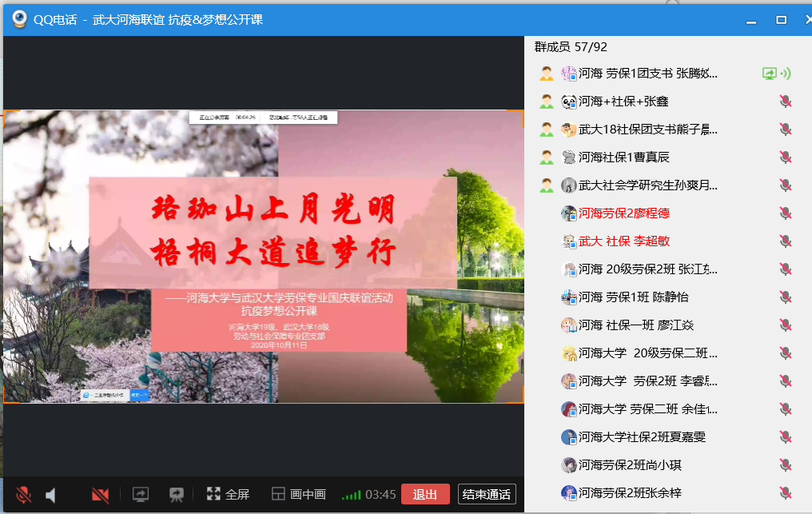Unmute your microphone in the call toolbar
The width and height of the screenshot is (812, 514).
[24, 495]
